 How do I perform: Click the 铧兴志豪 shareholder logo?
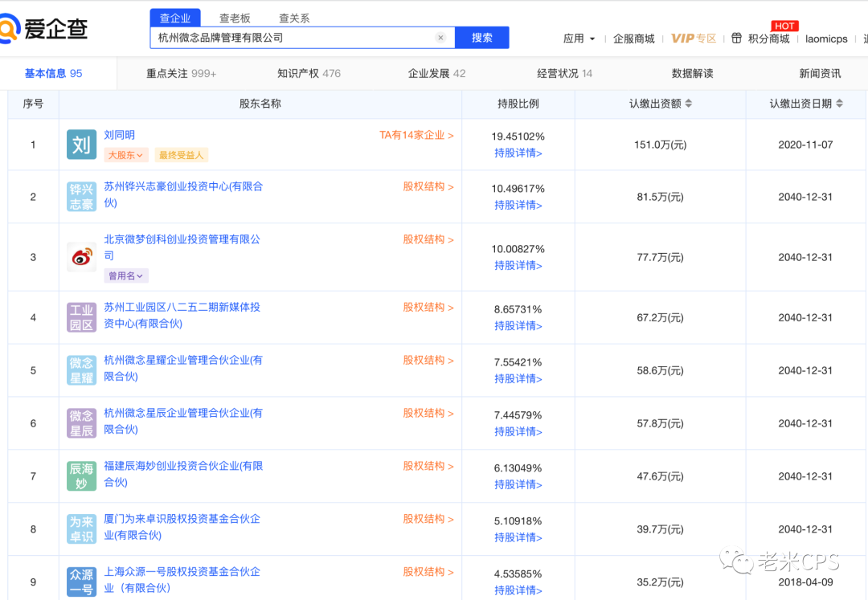tap(81, 196)
